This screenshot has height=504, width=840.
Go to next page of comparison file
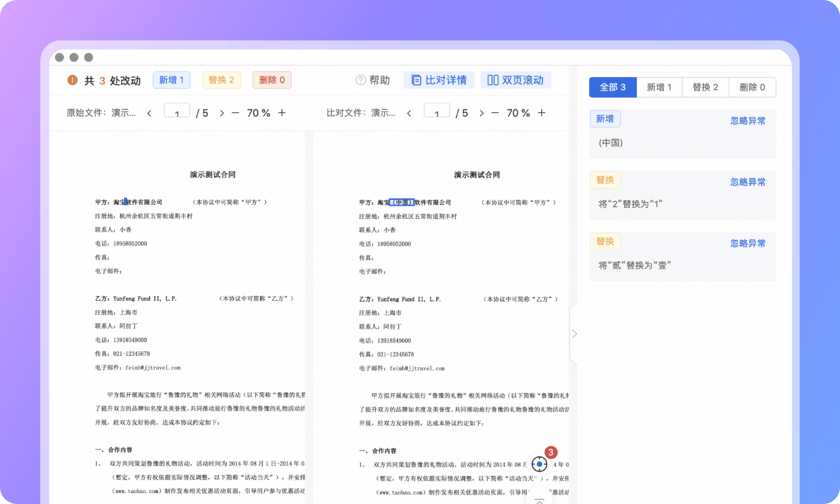coord(481,113)
